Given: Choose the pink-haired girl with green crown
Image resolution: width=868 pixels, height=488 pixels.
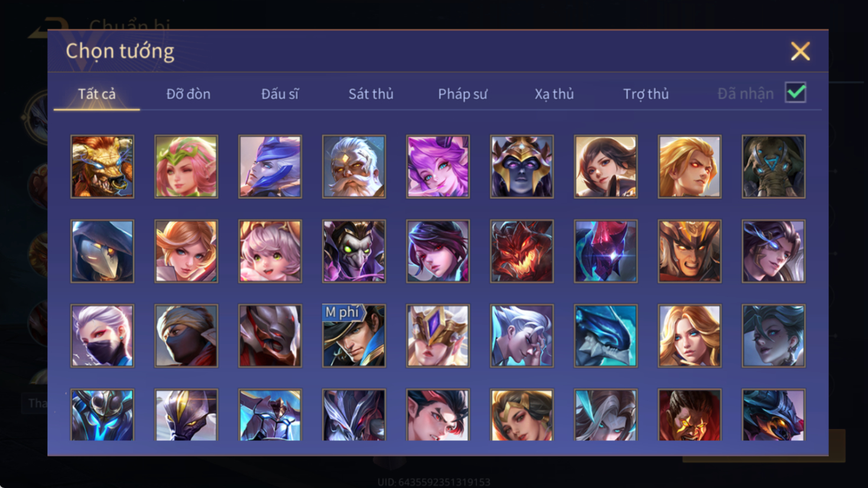Looking at the screenshot, I should coord(186,167).
